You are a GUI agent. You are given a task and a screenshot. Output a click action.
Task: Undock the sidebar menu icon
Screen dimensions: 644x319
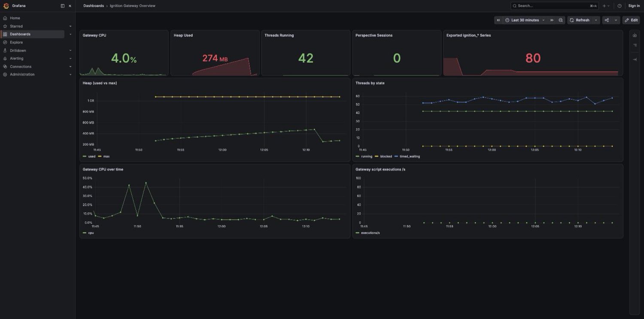click(x=63, y=6)
